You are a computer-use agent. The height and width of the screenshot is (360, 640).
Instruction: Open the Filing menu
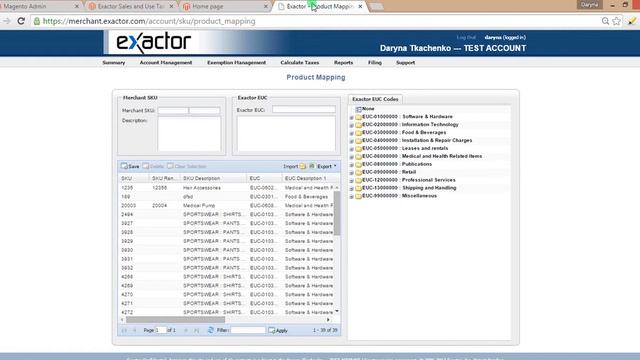[x=375, y=63]
